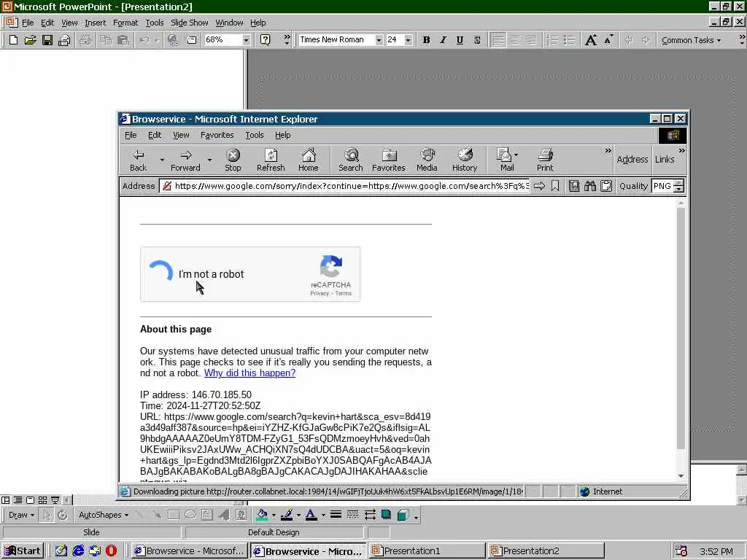Screen dimensions: 747x560
Task: Expand Forward button history dropdown arrow
Action: point(209,160)
